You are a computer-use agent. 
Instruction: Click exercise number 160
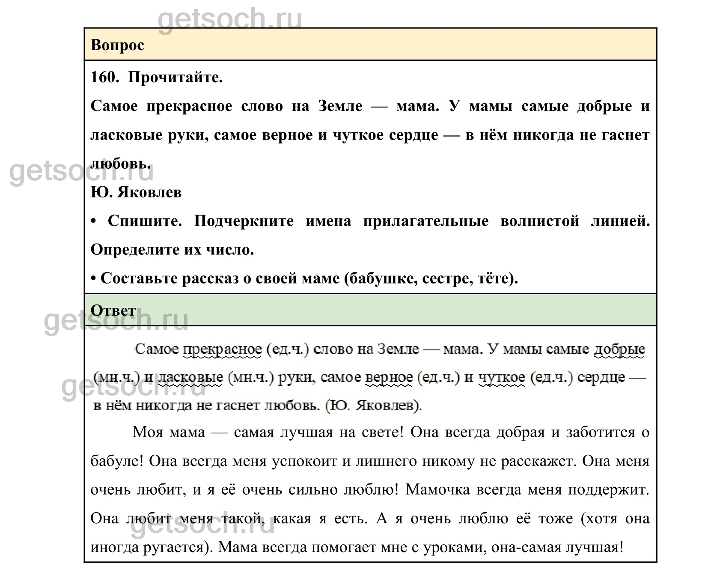click(x=104, y=78)
